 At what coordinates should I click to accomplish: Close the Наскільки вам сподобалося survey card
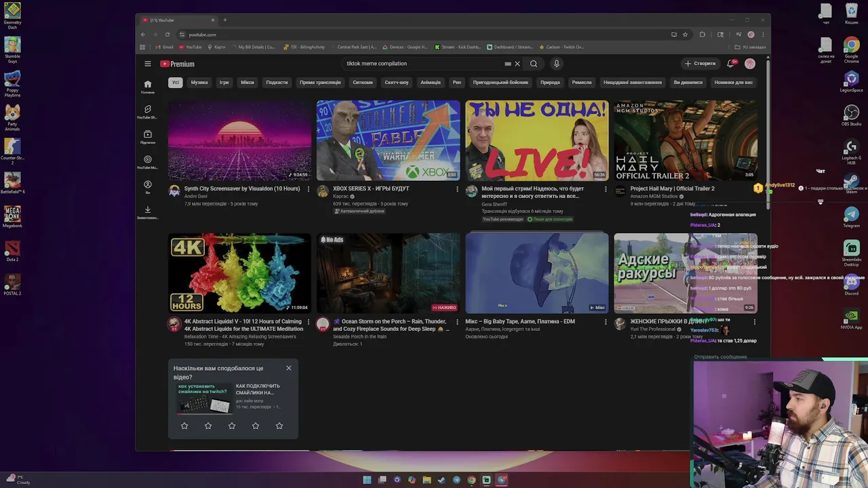click(289, 368)
